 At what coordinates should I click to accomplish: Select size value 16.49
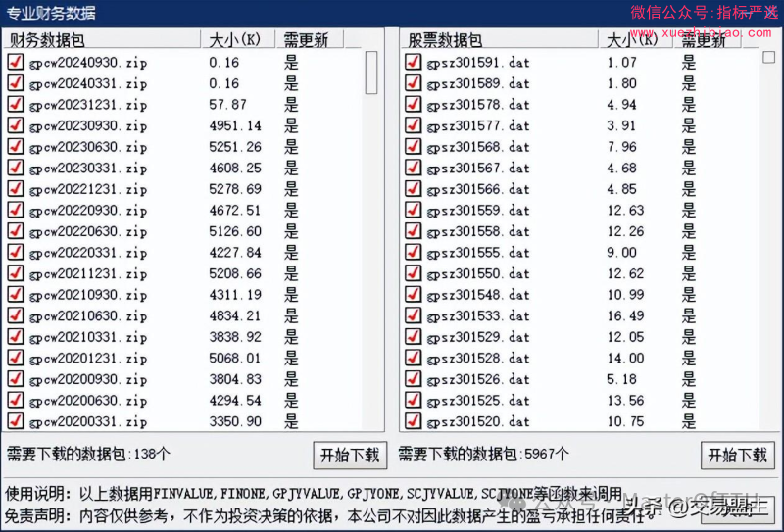click(x=625, y=316)
